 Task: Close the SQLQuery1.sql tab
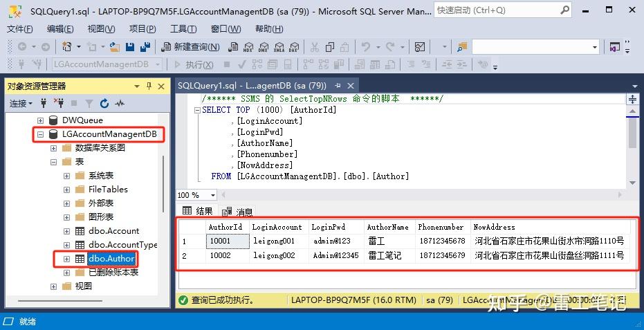[350, 86]
